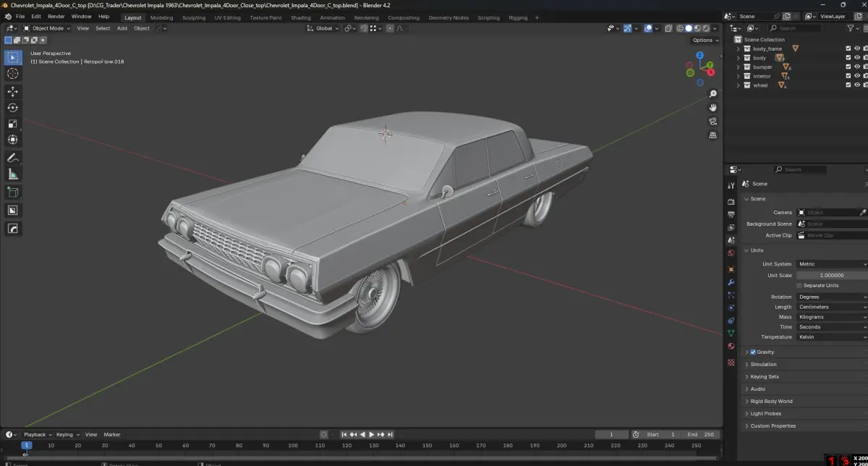Screen dimensions: 868x466
Task: Select the Add Cube tool
Action: 13,192
